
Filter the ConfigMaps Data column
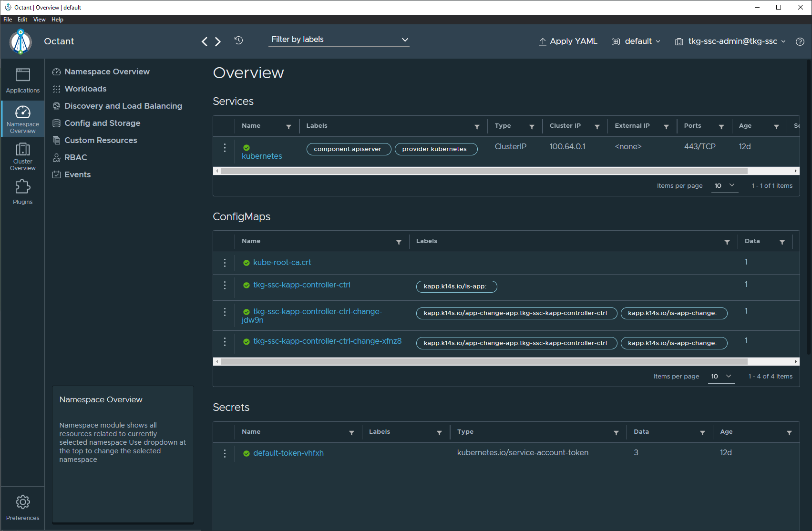[x=782, y=242]
